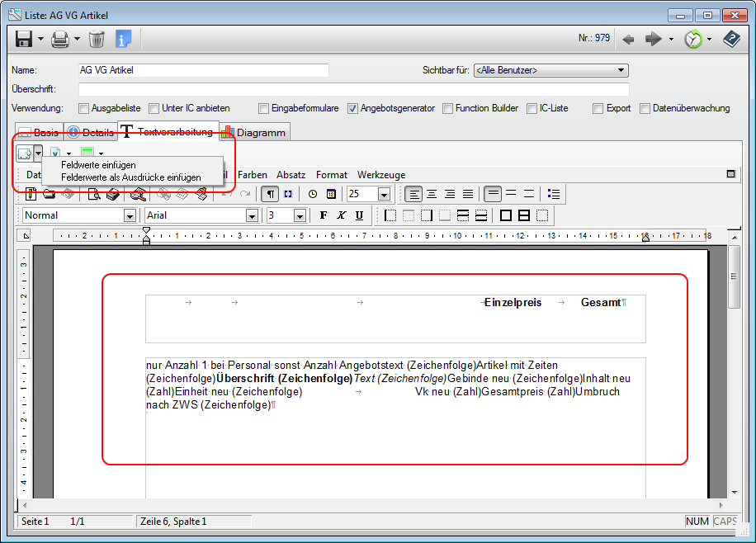Enable the Export checkbox
The width and height of the screenshot is (756, 543).
coord(598,108)
